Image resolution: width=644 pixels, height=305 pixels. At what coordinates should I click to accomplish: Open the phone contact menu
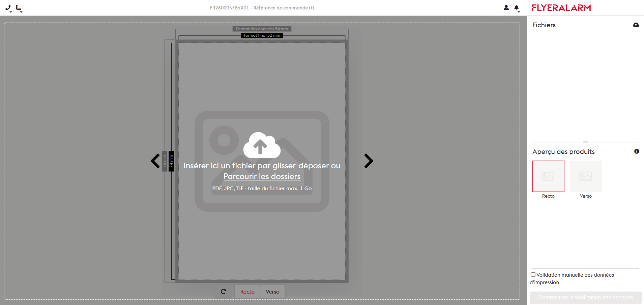8,8
